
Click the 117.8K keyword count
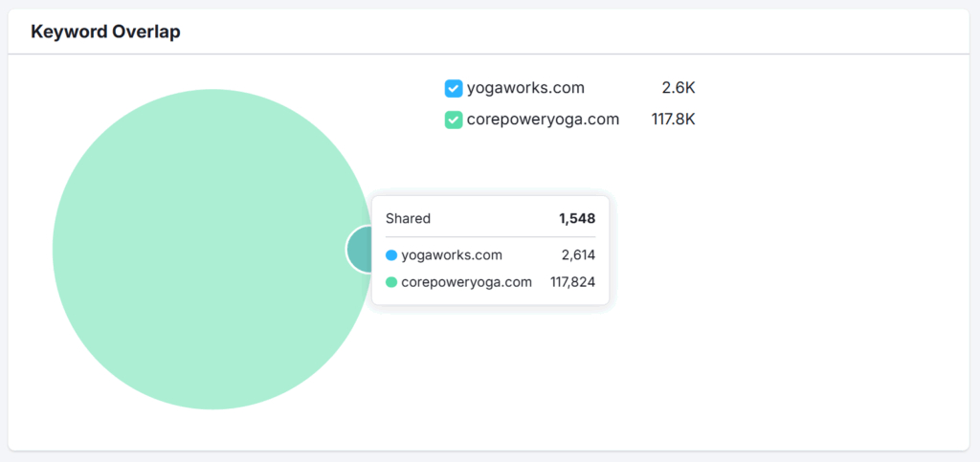pyautogui.click(x=673, y=120)
